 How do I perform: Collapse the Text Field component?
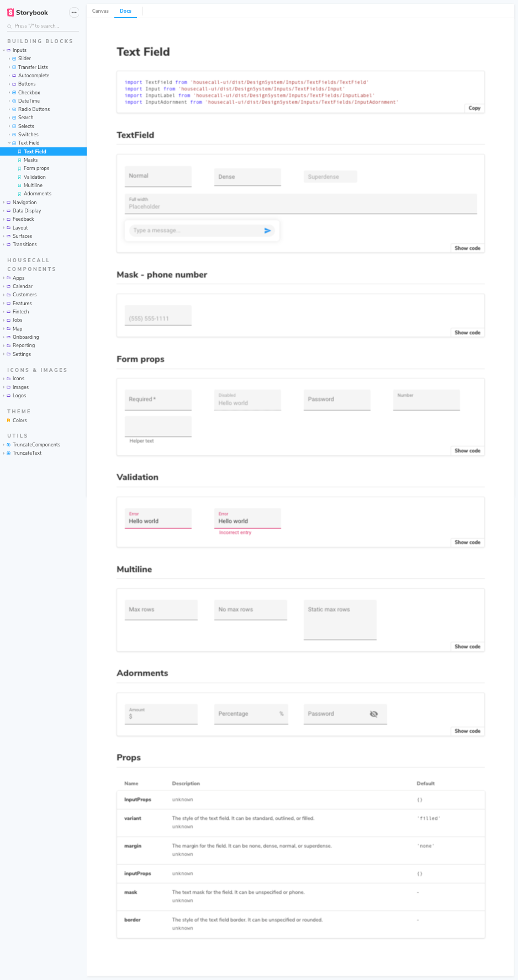(29, 143)
